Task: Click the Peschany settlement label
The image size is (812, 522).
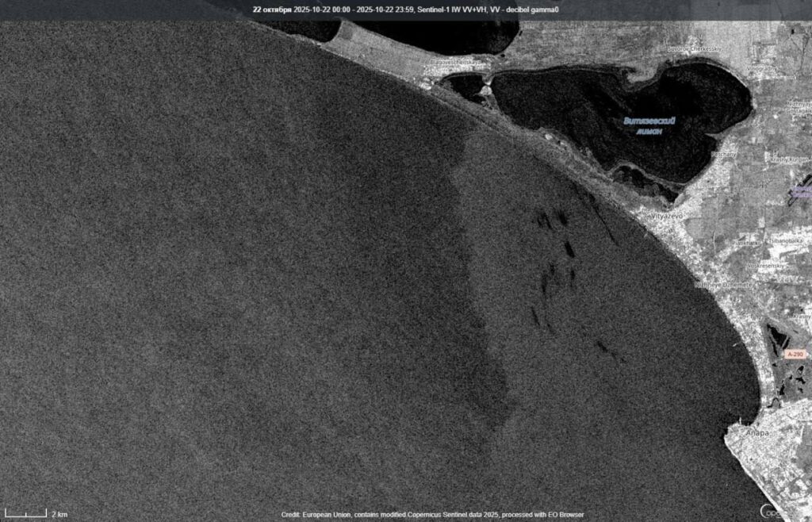Action: pyautogui.click(x=723, y=154)
